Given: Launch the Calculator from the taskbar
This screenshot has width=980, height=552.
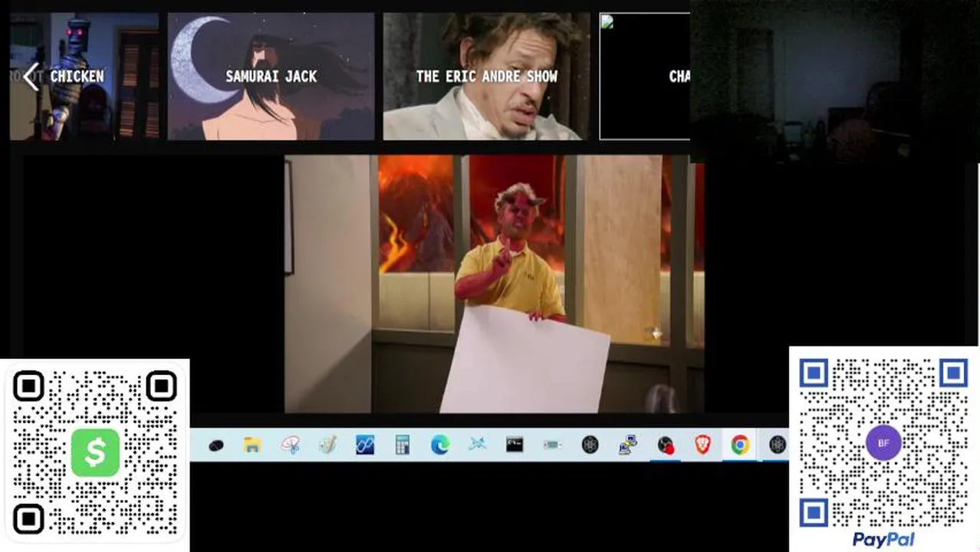Looking at the screenshot, I should (x=403, y=445).
